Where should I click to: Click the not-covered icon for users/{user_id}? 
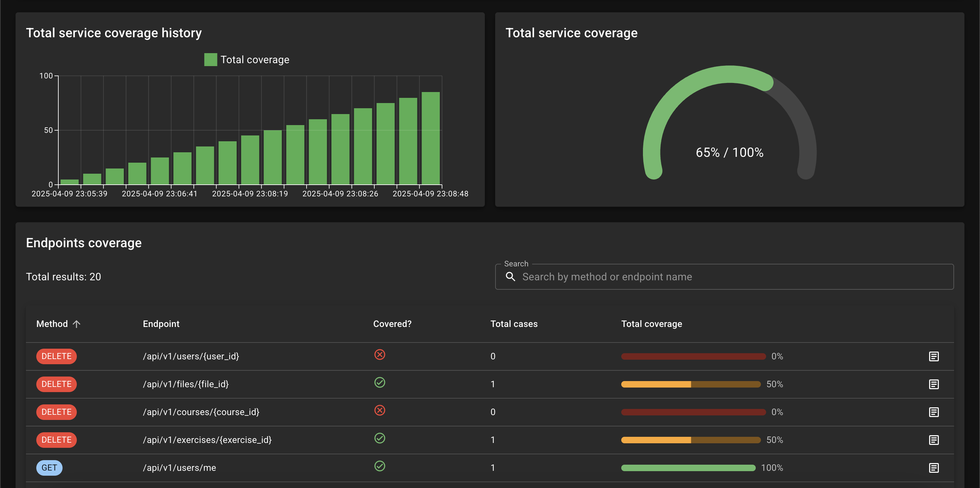click(380, 354)
